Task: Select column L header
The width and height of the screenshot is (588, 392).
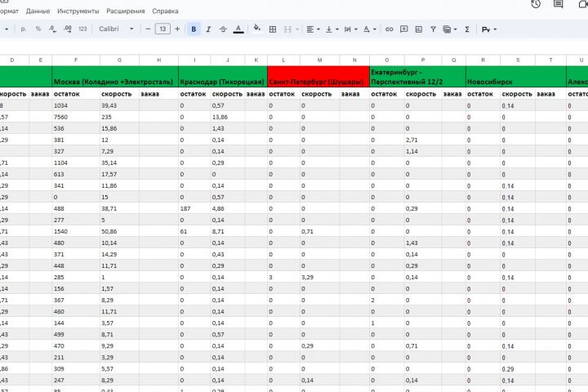Action: [x=283, y=60]
